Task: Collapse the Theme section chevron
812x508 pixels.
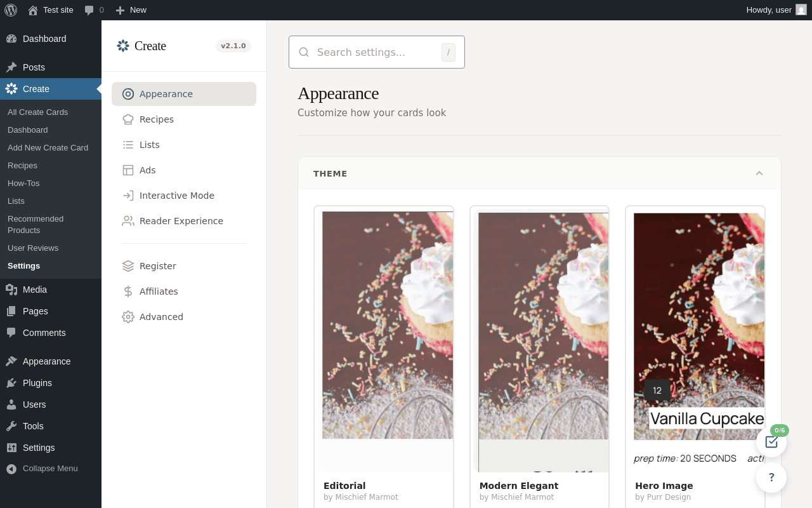Action: point(759,173)
